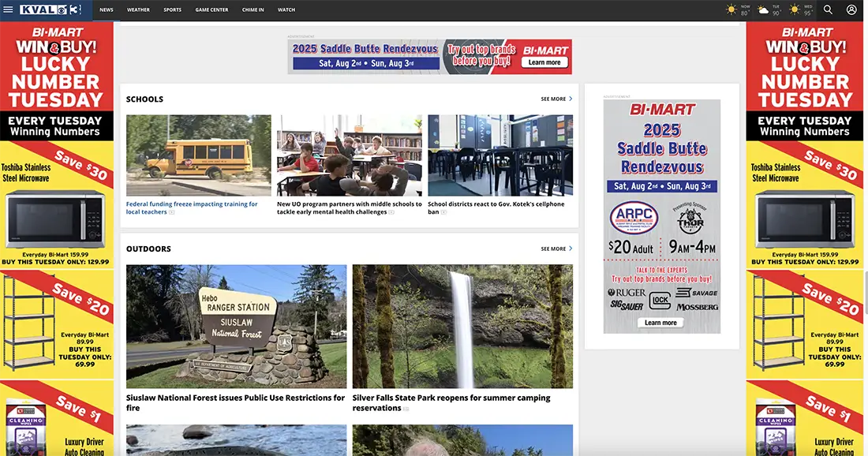The height and width of the screenshot is (456, 868).
Task: Open the empty classroom chairs thumbnail
Action: [500, 155]
